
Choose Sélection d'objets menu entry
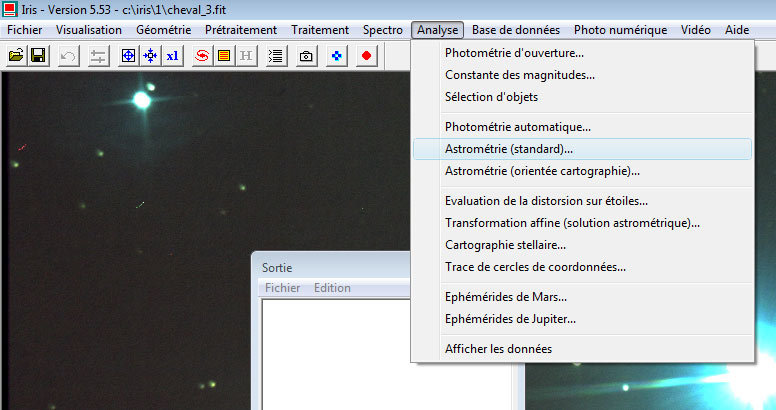point(582,97)
